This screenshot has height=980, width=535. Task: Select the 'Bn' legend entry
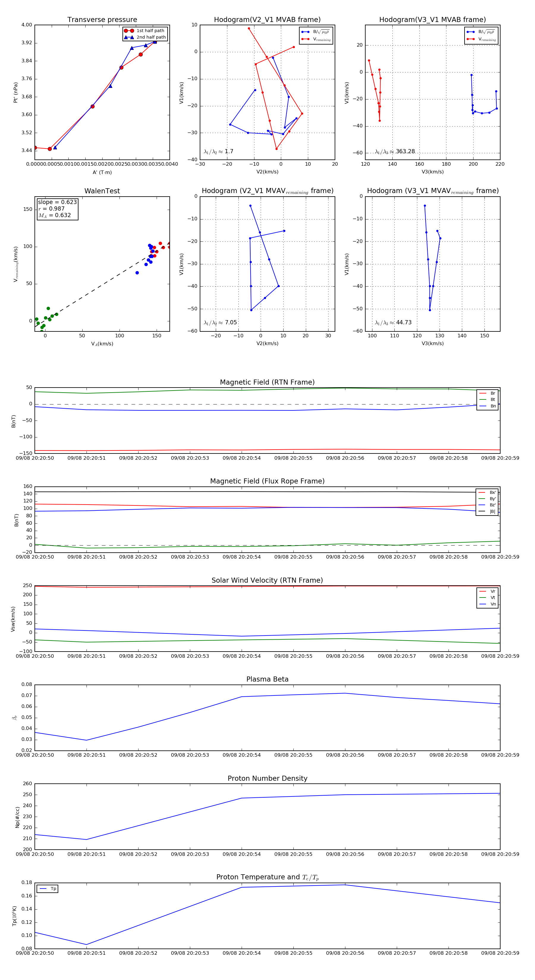pos(488,406)
